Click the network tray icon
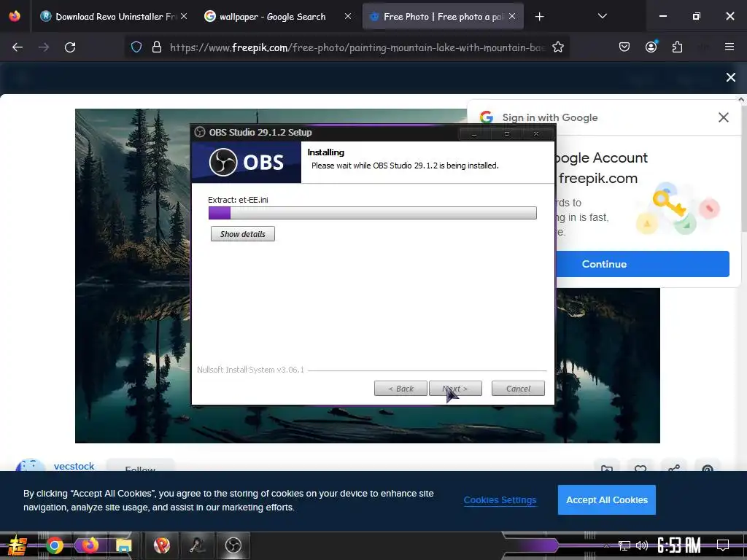The width and height of the screenshot is (747, 560). (x=624, y=545)
